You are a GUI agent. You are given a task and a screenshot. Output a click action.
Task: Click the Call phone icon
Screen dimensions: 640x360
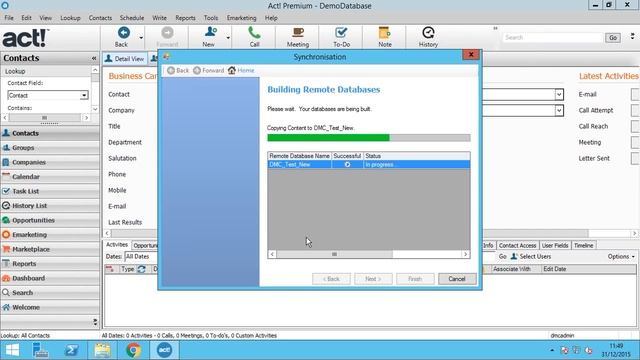254,33
